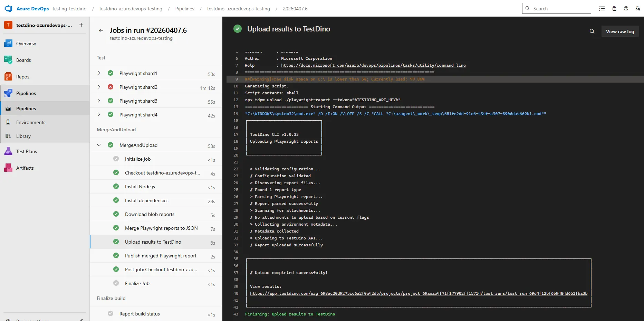644x321 pixels.
Task: Select the Test Plans icon
Action: 8,151
